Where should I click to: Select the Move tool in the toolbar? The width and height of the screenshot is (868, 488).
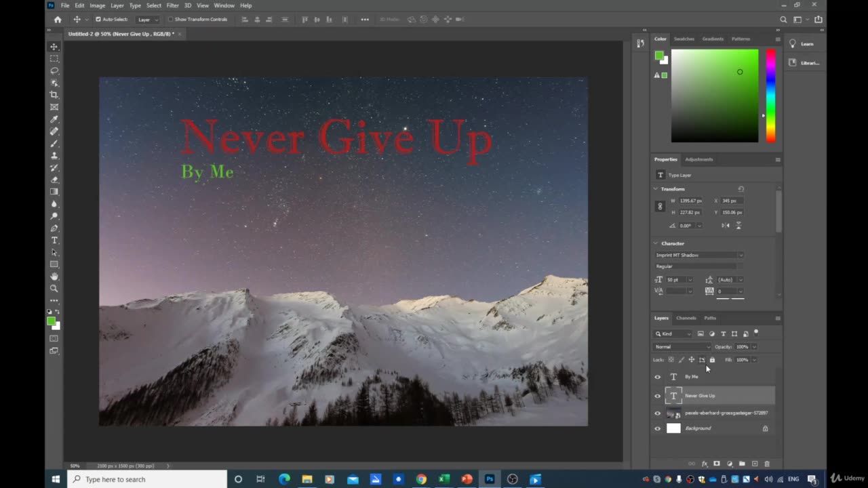(54, 47)
